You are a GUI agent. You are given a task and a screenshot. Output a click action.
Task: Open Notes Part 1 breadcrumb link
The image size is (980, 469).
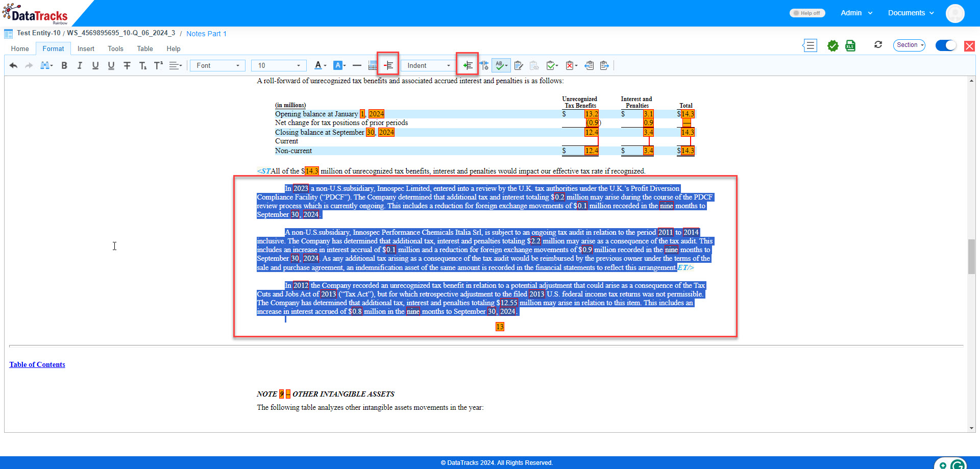pyautogui.click(x=206, y=34)
